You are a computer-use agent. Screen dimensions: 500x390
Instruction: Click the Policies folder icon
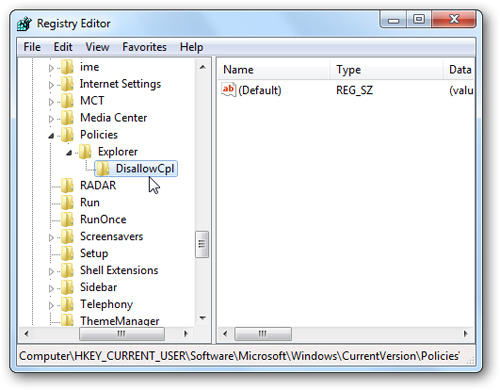pos(67,135)
